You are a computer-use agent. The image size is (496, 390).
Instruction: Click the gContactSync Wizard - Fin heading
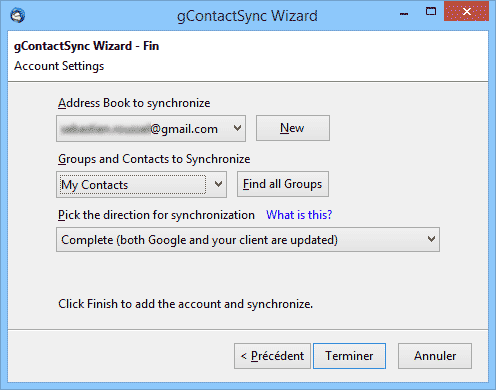(x=86, y=46)
